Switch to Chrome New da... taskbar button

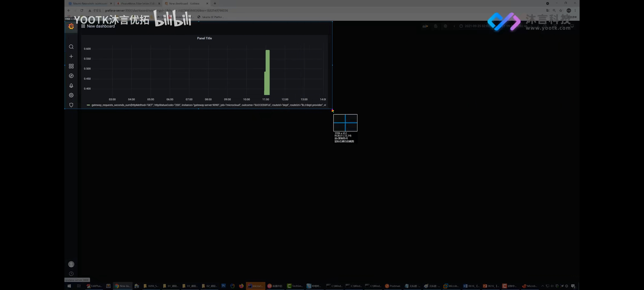click(x=123, y=286)
